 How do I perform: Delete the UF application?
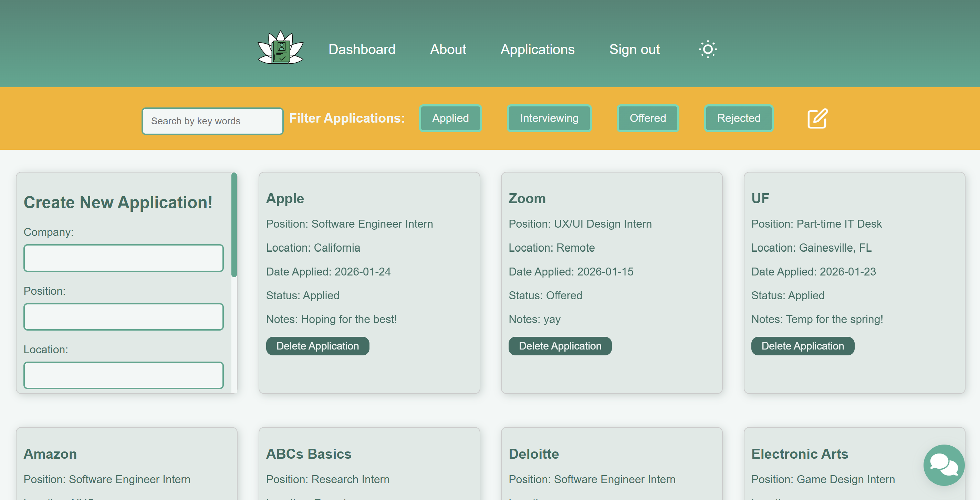coord(802,346)
